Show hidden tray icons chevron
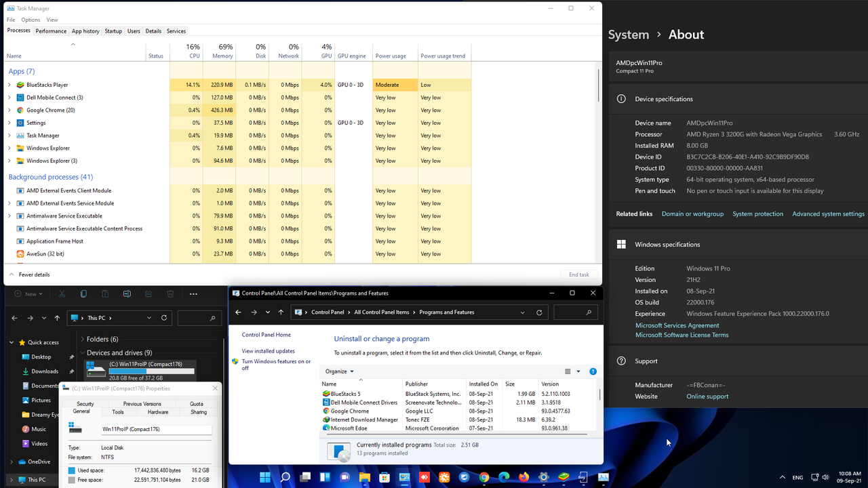Image resolution: width=868 pixels, height=488 pixels. tap(783, 477)
